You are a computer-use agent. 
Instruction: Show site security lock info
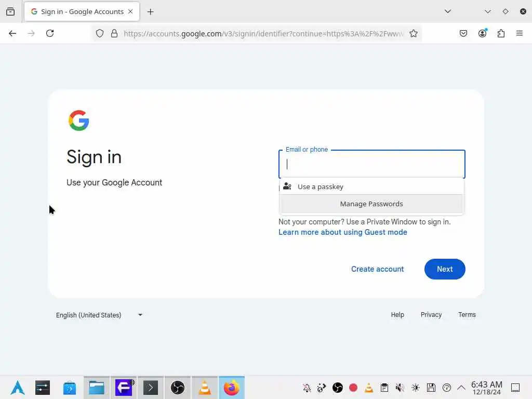point(114,33)
